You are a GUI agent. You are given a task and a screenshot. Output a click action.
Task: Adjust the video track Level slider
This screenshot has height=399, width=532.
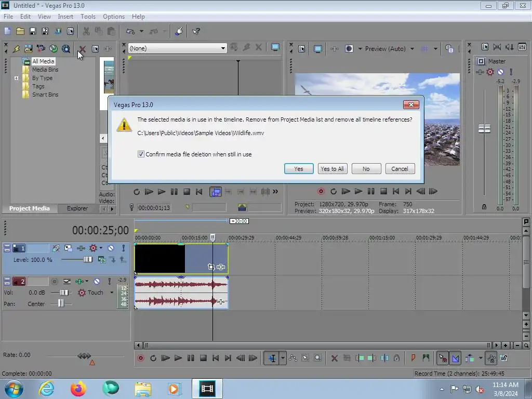(87, 260)
